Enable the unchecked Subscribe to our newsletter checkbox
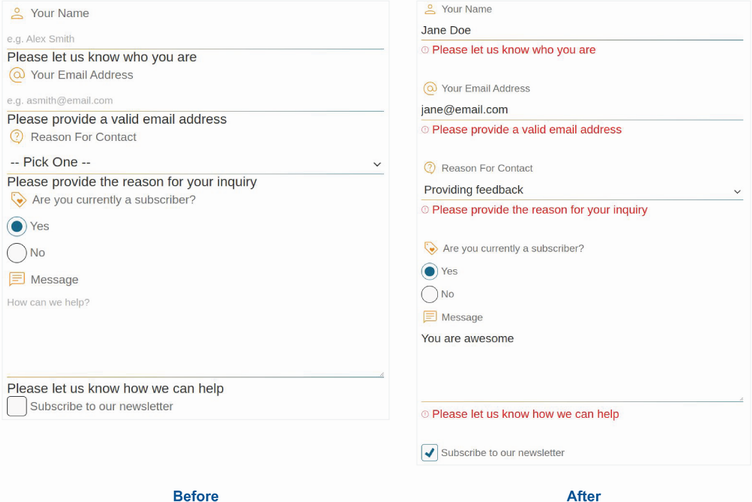Viewport: 752px width, 502px height. tap(17, 406)
